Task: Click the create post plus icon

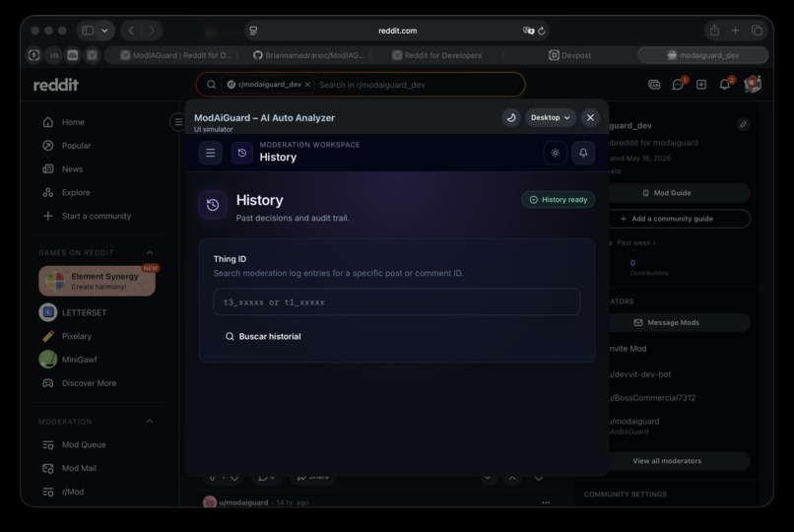Action: click(701, 85)
